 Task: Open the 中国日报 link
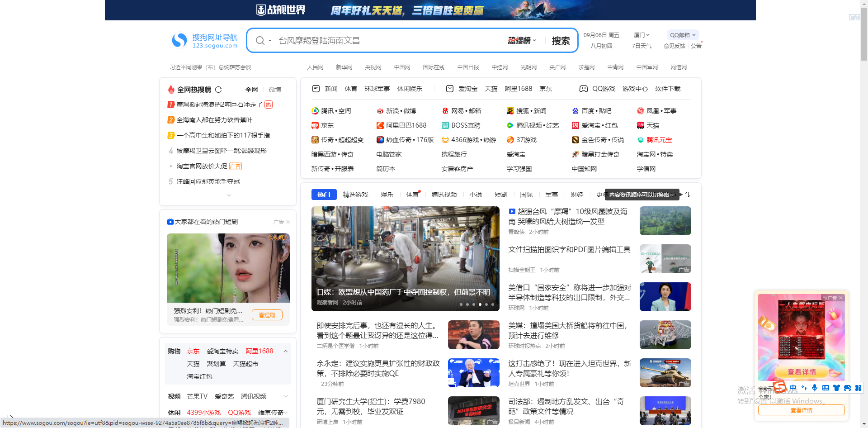click(468, 67)
